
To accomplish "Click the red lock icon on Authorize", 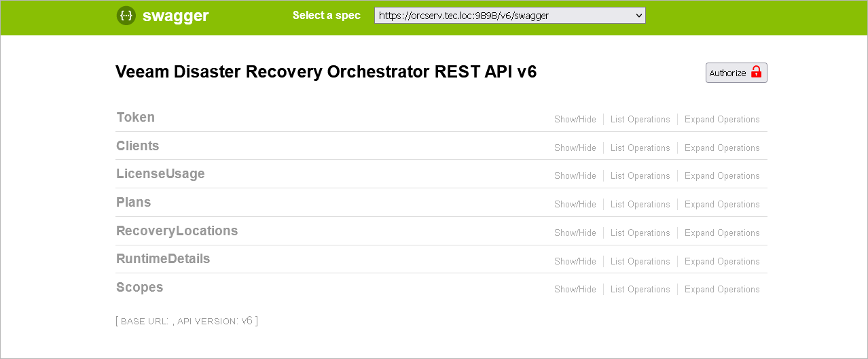I will tap(756, 72).
